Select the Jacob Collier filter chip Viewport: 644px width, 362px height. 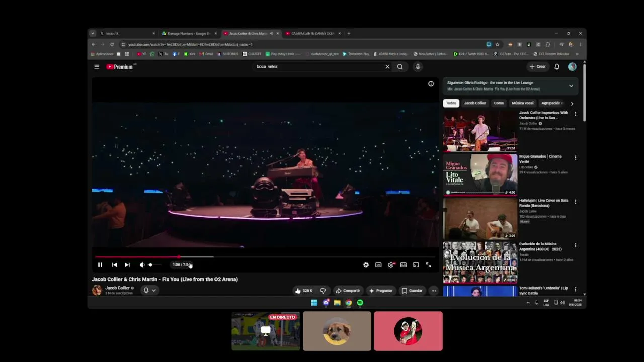(x=475, y=103)
